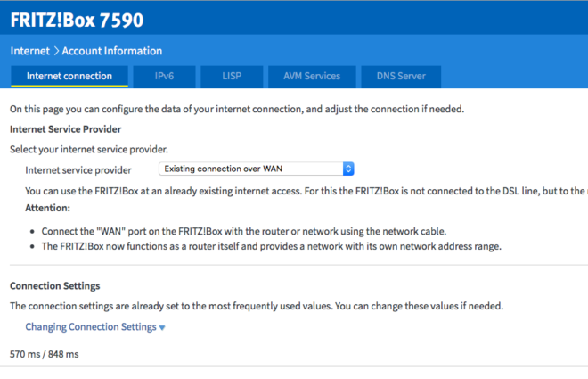The width and height of the screenshot is (588, 379).
Task: Click the blue arrows on provider dropdown
Action: point(348,169)
